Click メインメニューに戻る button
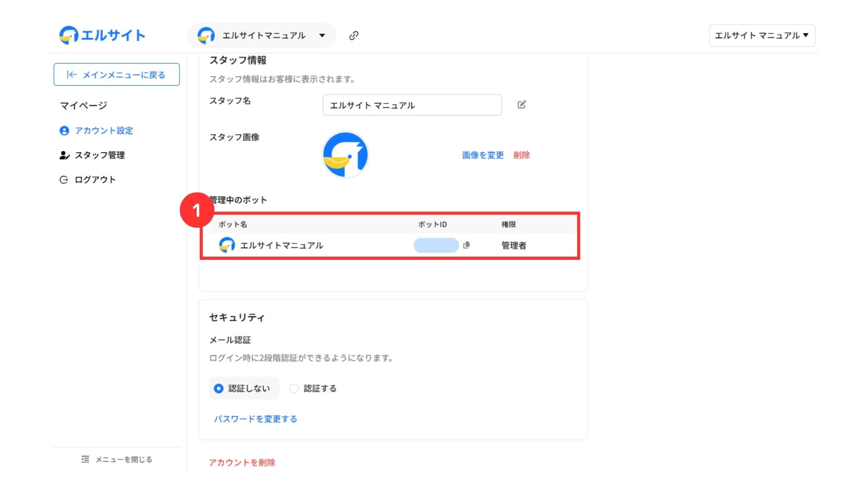The width and height of the screenshot is (868, 488). point(117,75)
